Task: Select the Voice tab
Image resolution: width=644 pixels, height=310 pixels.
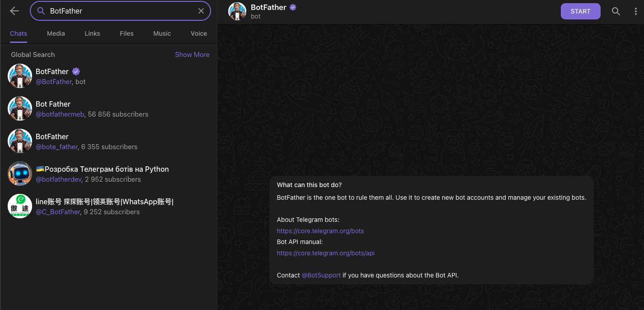Action: 199,33
